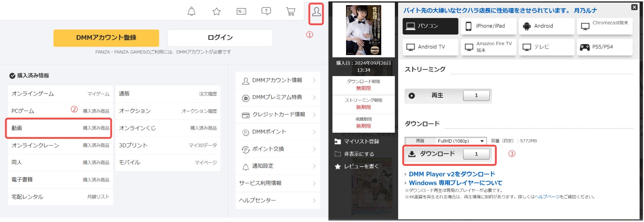This screenshot has height=222, width=644.
Task: Open the 電子書籍 購入済み商品 row
Action: pos(61,180)
